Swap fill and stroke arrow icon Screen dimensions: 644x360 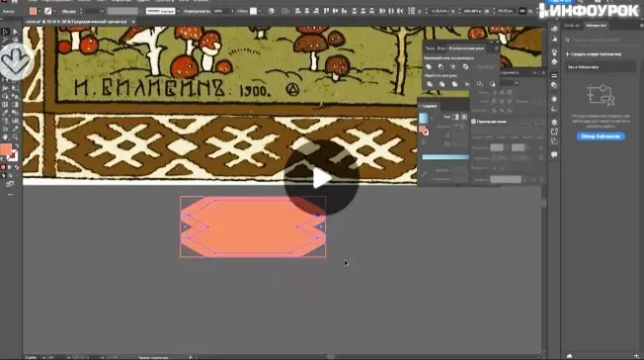17,145
